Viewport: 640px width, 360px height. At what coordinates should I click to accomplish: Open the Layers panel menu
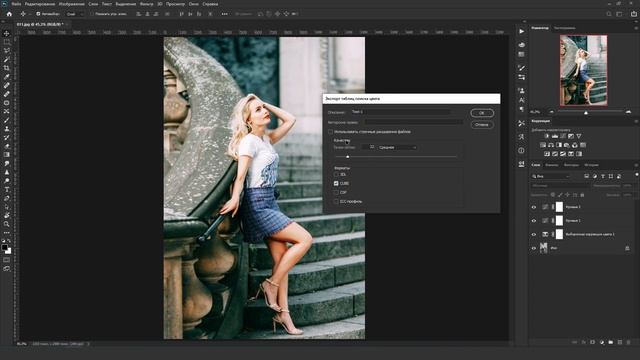(636, 165)
